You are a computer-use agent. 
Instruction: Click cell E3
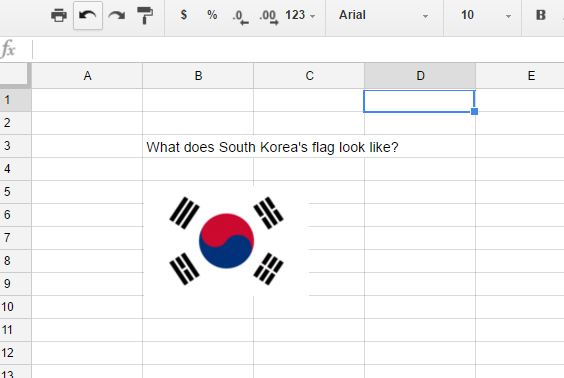520,146
